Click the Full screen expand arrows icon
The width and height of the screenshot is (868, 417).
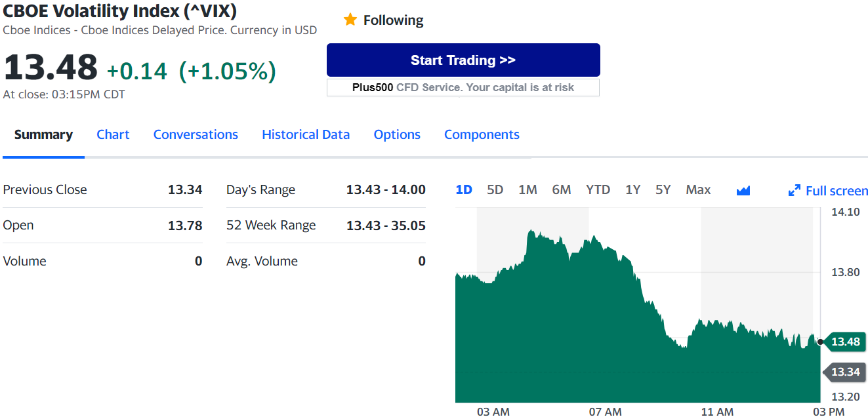tap(794, 191)
